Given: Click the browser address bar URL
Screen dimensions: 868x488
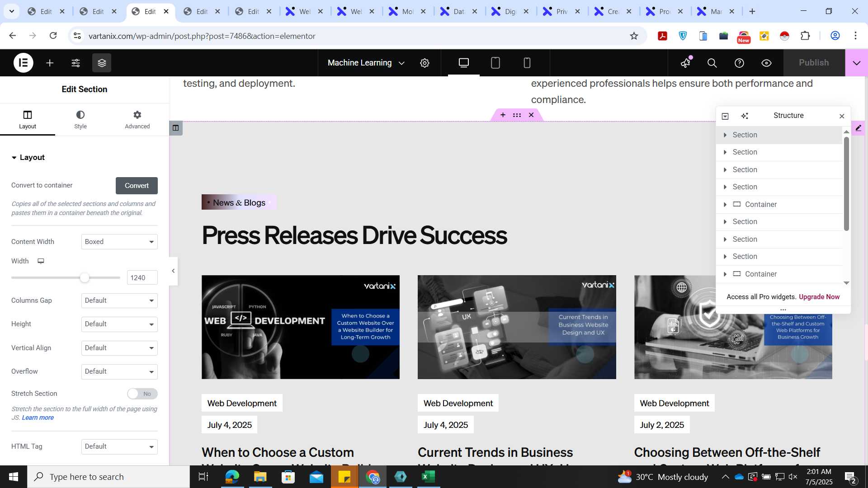Looking at the screenshot, I should point(202,36).
